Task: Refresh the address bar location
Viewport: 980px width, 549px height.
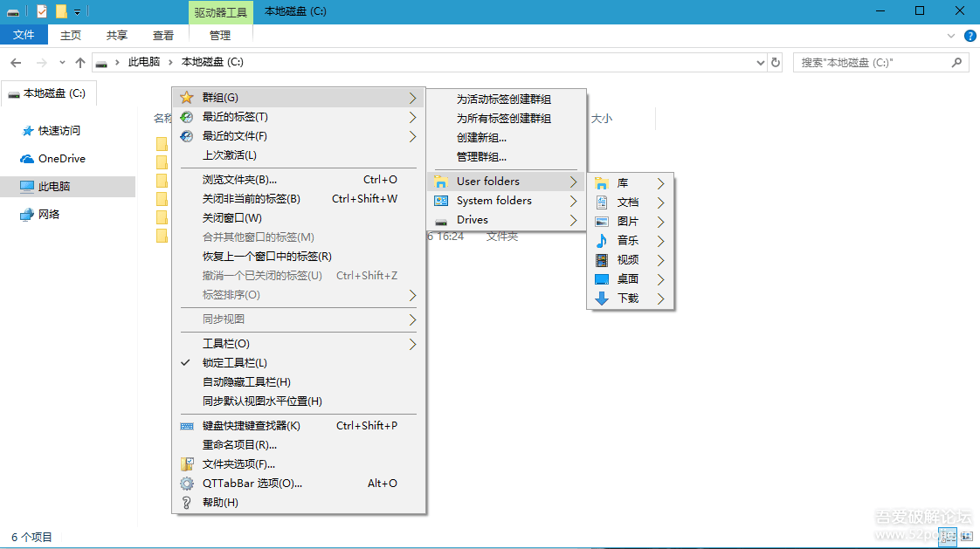Action: [x=776, y=63]
